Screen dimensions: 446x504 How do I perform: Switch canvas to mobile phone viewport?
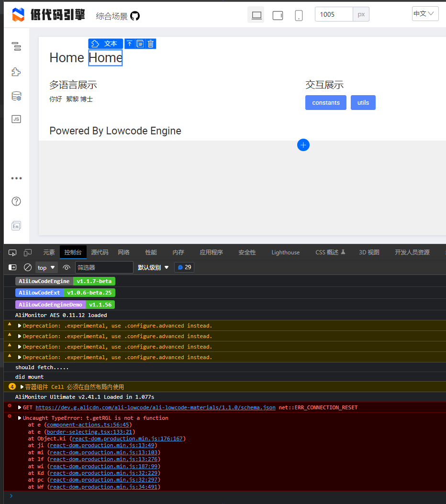click(299, 15)
